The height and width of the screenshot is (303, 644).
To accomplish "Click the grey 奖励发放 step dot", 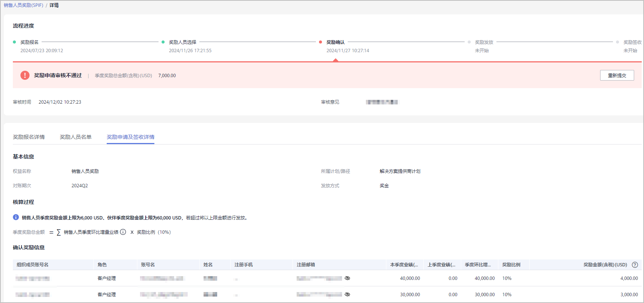I will click(x=469, y=42).
